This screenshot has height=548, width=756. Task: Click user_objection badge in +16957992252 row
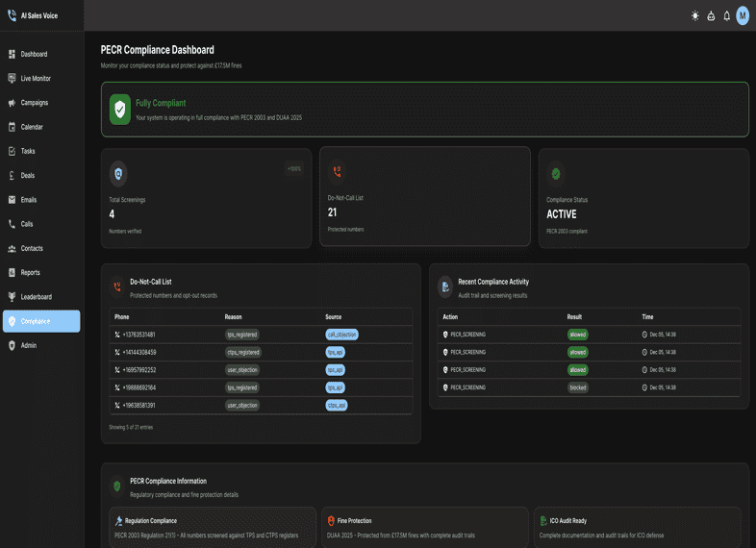(242, 370)
